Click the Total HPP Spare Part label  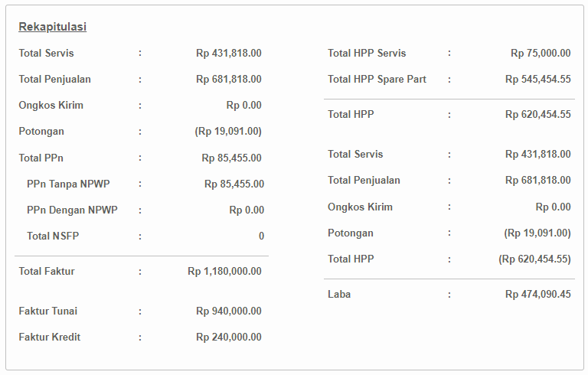coord(377,79)
